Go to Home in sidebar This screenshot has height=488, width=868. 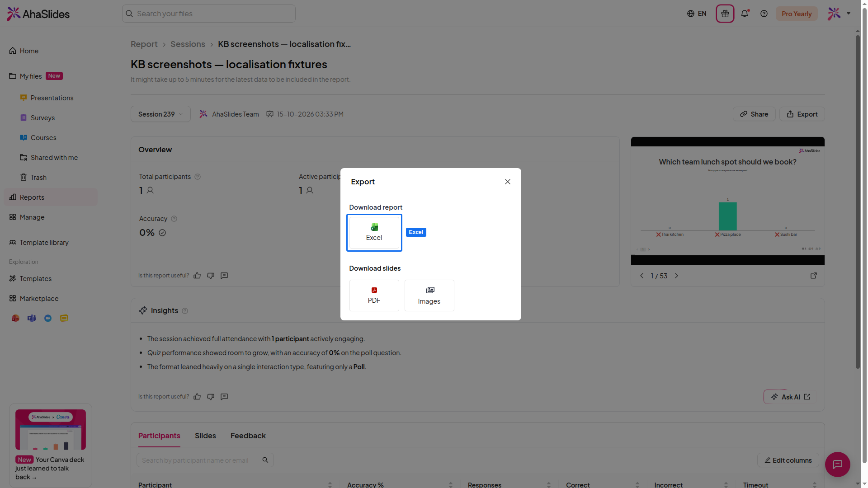click(x=51, y=51)
